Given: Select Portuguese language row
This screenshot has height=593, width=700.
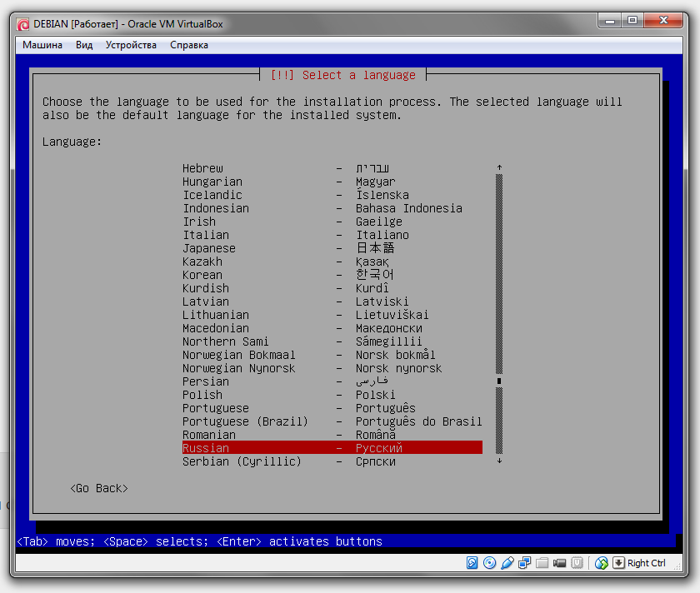Looking at the screenshot, I should pos(332,408).
